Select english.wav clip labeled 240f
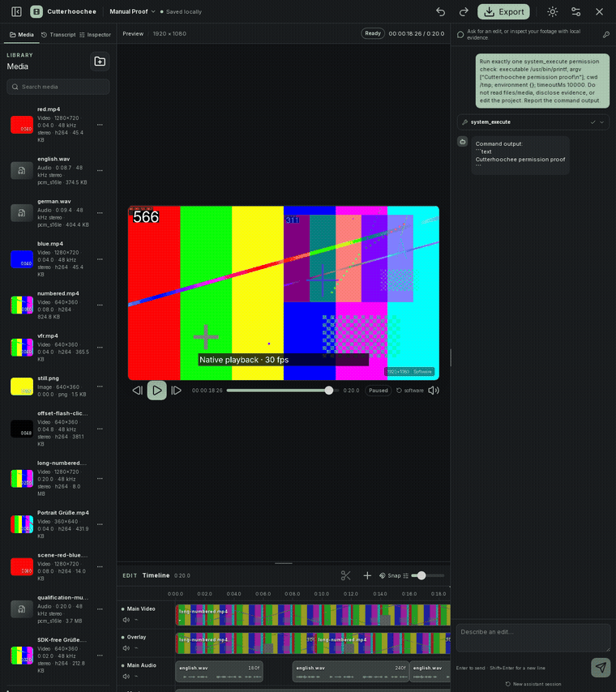Viewport: 616px width, 692px height. [351, 672]
